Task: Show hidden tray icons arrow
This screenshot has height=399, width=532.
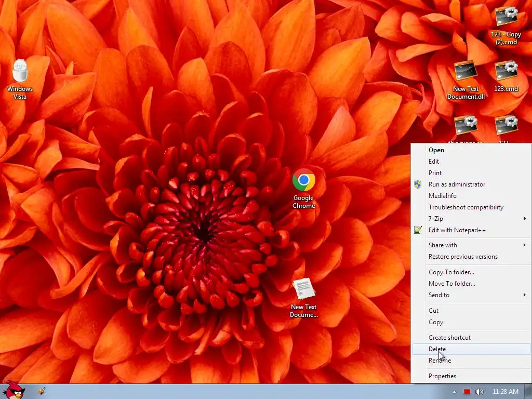Action: click(x=454, y=392)
